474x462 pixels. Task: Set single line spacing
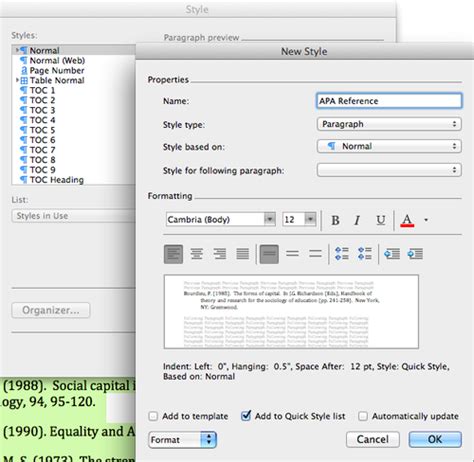point(269,254)
